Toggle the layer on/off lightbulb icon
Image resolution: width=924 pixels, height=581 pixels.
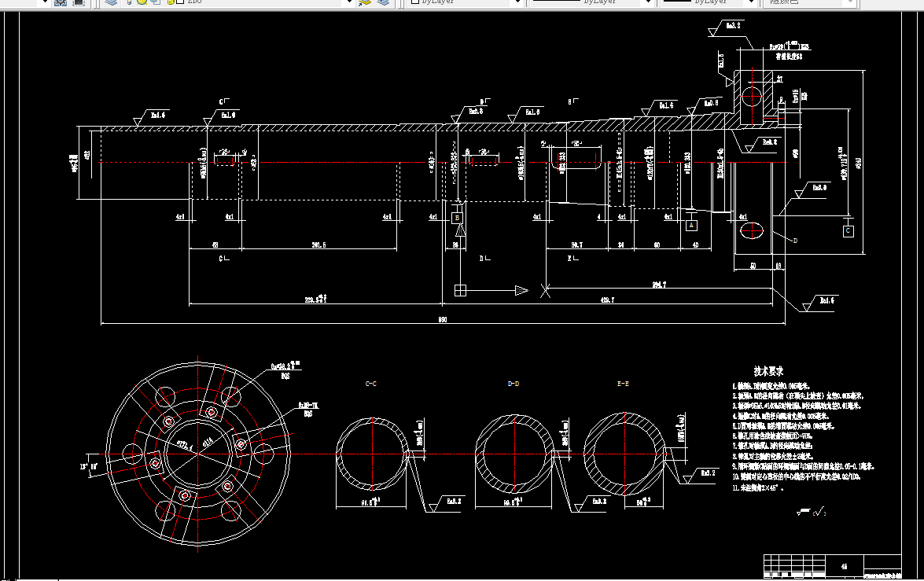(x=129, y=2)
